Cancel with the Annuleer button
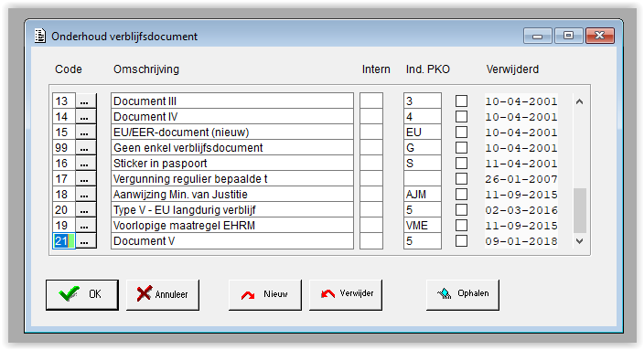644x350 pixels. click(x=163, y=294)
